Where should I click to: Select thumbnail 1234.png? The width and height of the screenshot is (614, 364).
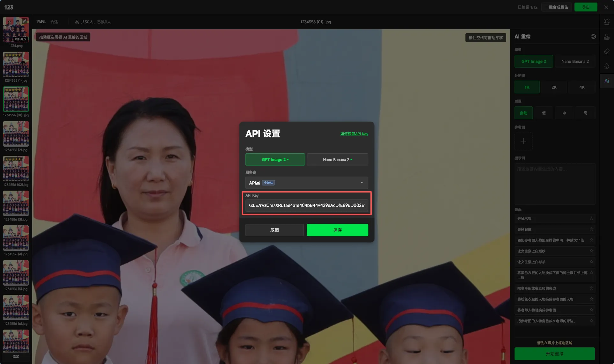[16, 29]
